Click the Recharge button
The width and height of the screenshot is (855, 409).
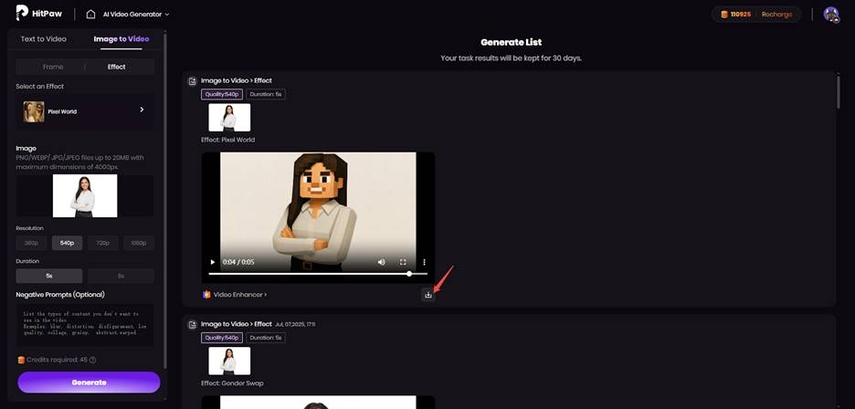[x=776, y=14]
